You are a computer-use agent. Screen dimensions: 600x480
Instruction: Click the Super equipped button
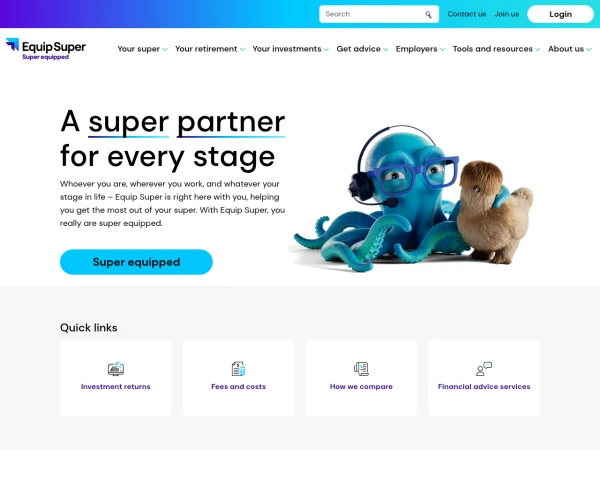[x=136, y=262]
